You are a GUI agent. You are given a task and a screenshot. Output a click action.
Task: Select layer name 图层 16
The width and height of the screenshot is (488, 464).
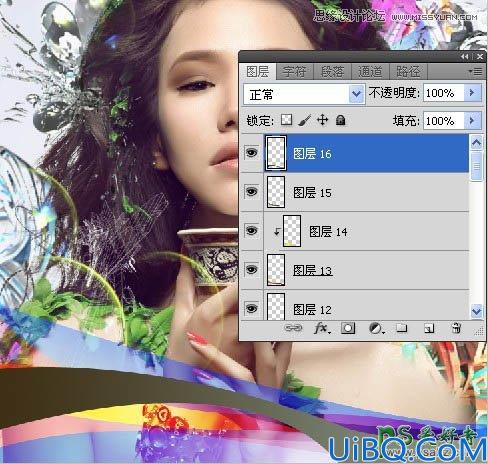click(x=312, y=154)
